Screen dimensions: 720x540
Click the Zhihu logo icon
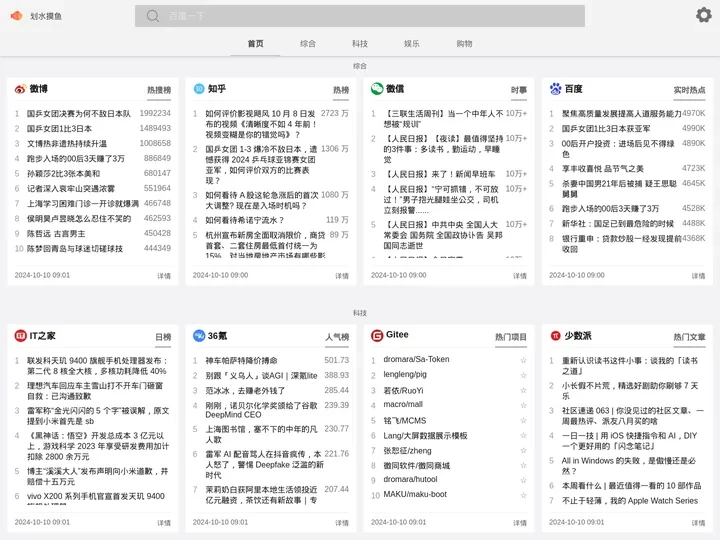tap(199, 89)
